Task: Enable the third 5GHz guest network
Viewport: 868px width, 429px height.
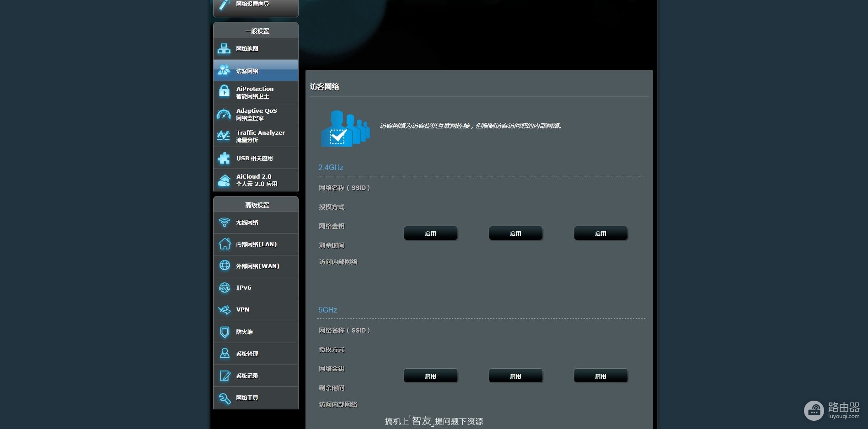Action: pyautogui.click(x=601, y=376)
